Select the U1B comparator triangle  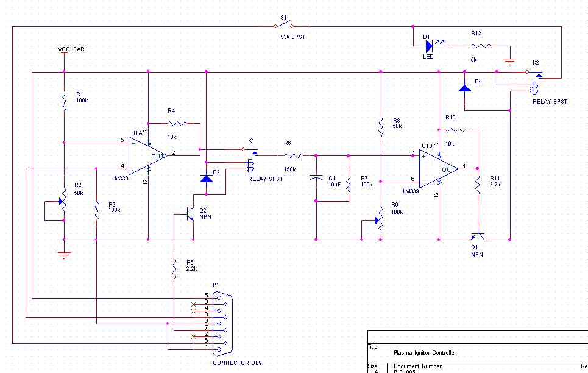pos(438,169)
